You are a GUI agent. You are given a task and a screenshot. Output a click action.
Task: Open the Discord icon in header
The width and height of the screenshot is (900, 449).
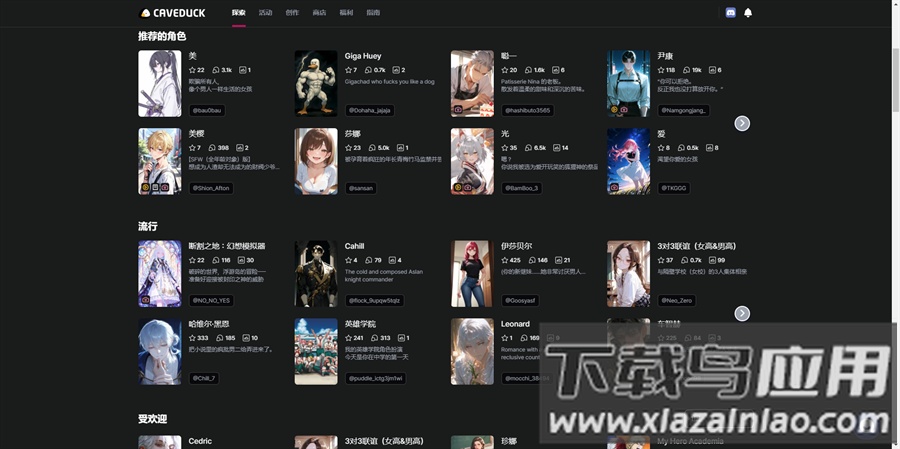731,13
